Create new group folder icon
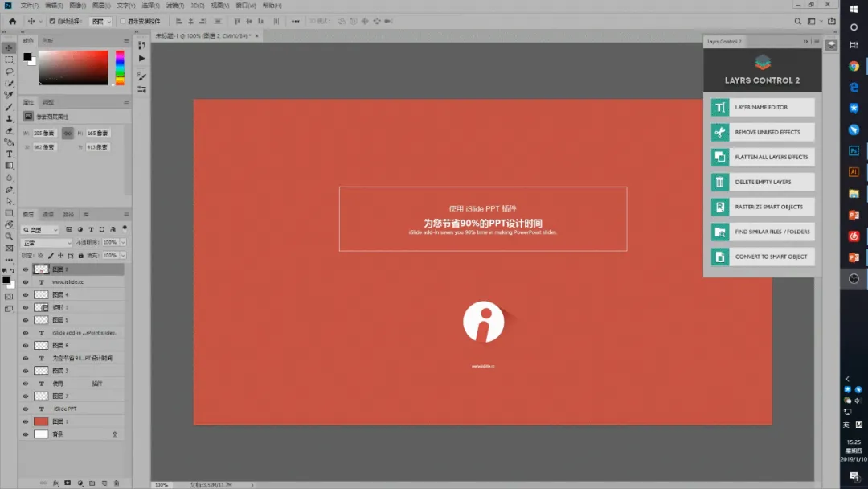868x489 pixels. click(92, 483)
